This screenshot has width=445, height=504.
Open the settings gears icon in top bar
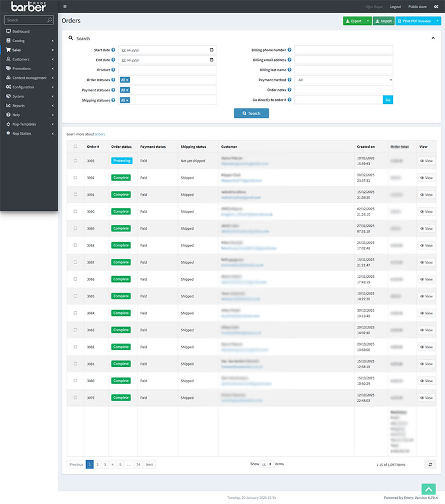pos(436,7)
